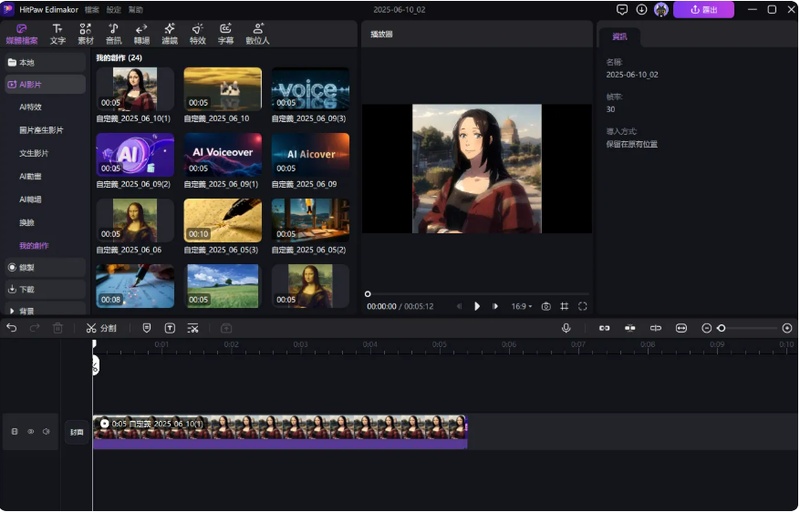This screenshot has width=800, height=512.
Task: Select the split scissors tool
Action: (101, 328)
